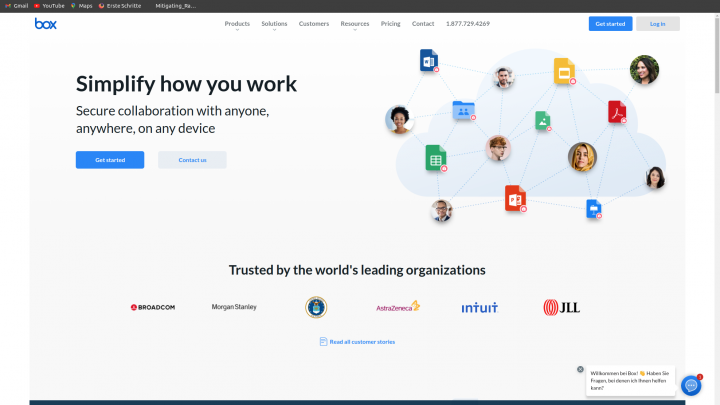This screenshot has width=720, height=405.
Task: Click the 1.877.729.4269 phone number
Action: [468, 23]
